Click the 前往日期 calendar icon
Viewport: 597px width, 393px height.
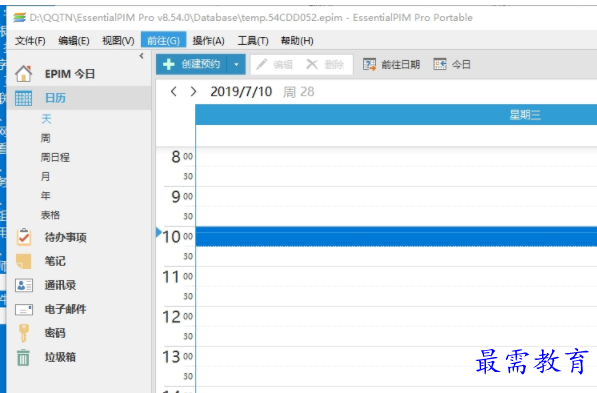(369, 64)
